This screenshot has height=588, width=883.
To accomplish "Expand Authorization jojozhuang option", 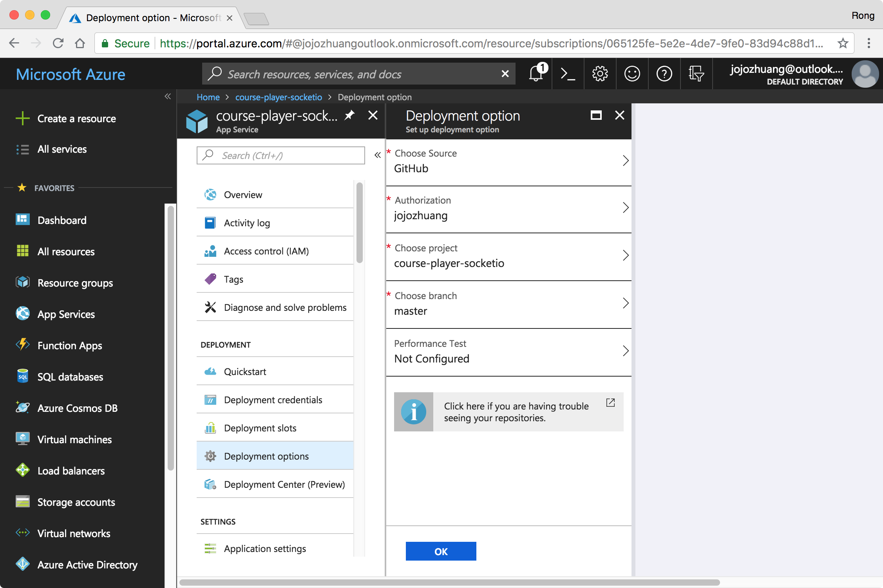I will (508, 209).
